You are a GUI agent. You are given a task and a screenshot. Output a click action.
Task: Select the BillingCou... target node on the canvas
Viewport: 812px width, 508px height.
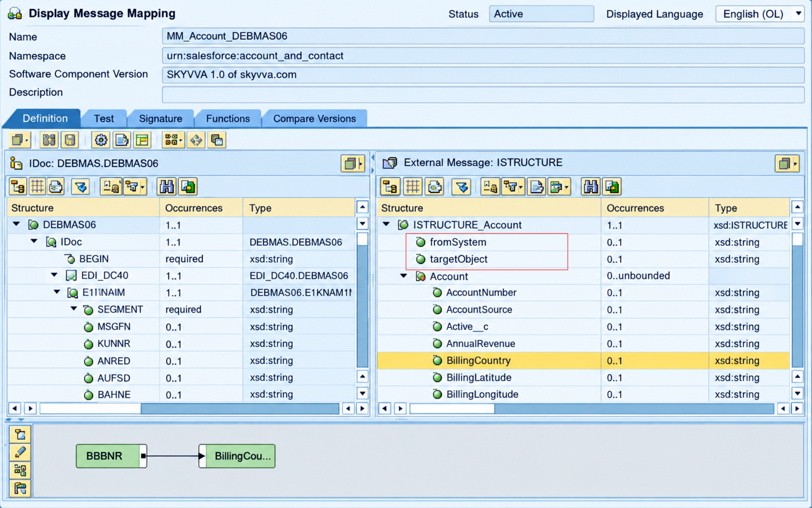click(237, 456)
